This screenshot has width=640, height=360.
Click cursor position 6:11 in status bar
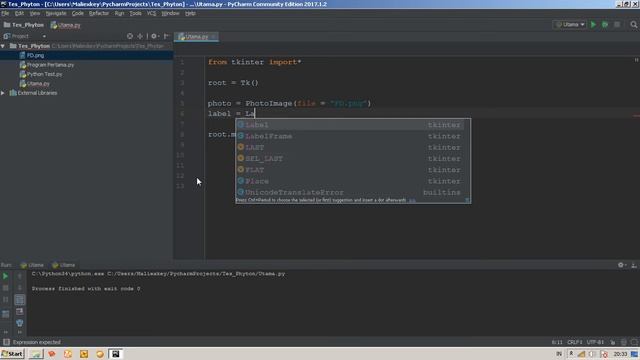[x=557, y=342]
